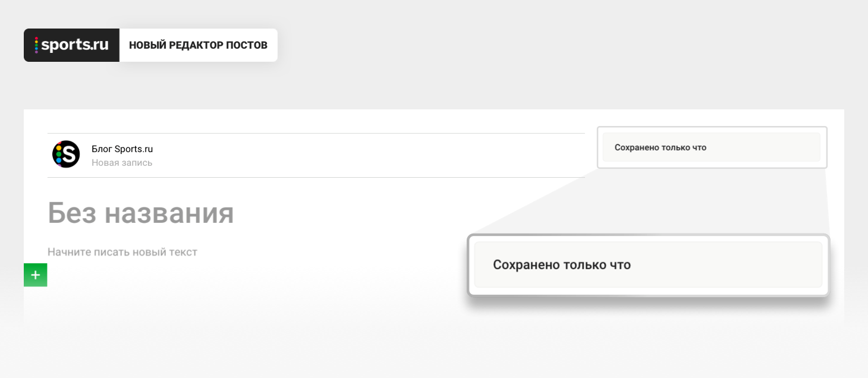The width and height of the screenshot is (868, 378).
Task: Click the green plus add-block button
Action: tap(35, 275)
